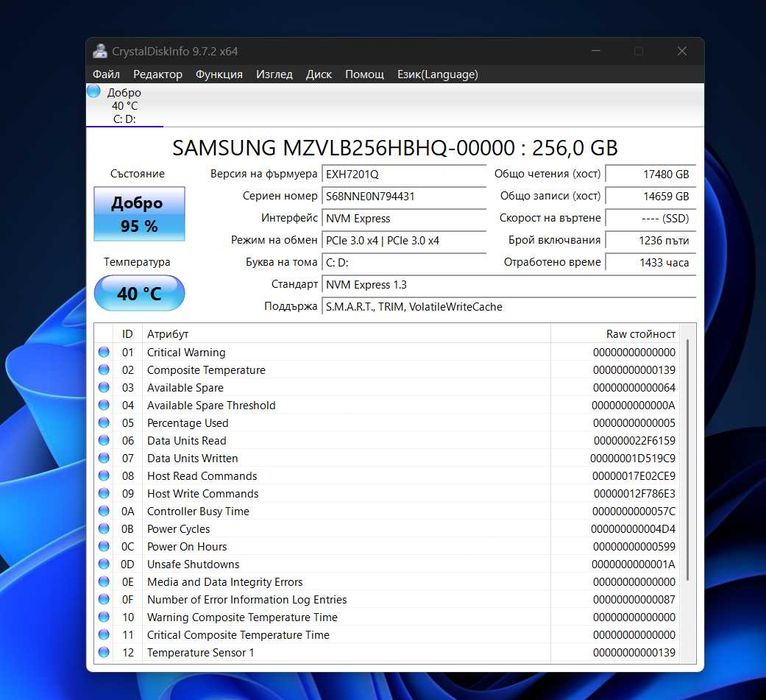
Task: Click the Температура label
Action: click(137, 262)
